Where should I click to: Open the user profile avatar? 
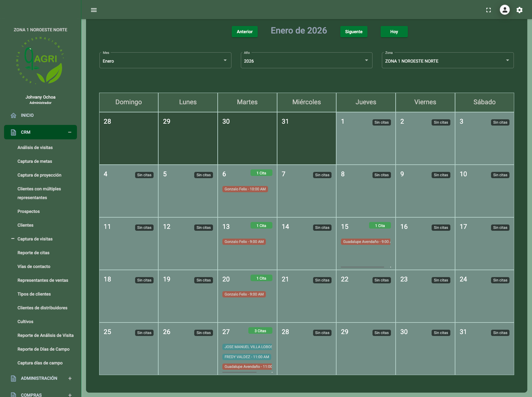coord(504,10)
